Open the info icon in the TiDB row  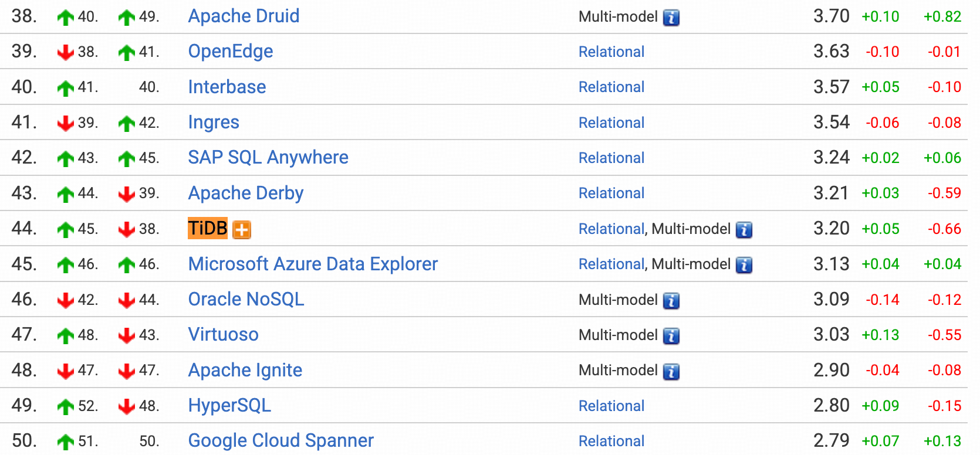pyautogui.click(x=744, y=230)
